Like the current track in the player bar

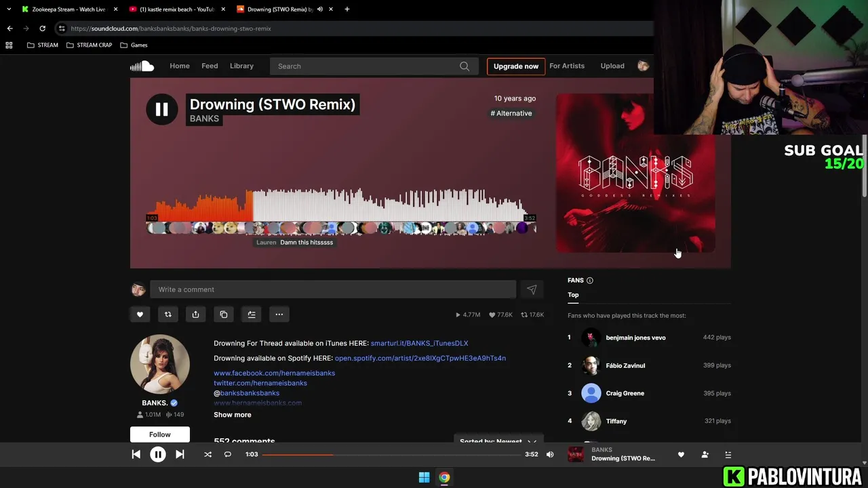click(681, 455)
